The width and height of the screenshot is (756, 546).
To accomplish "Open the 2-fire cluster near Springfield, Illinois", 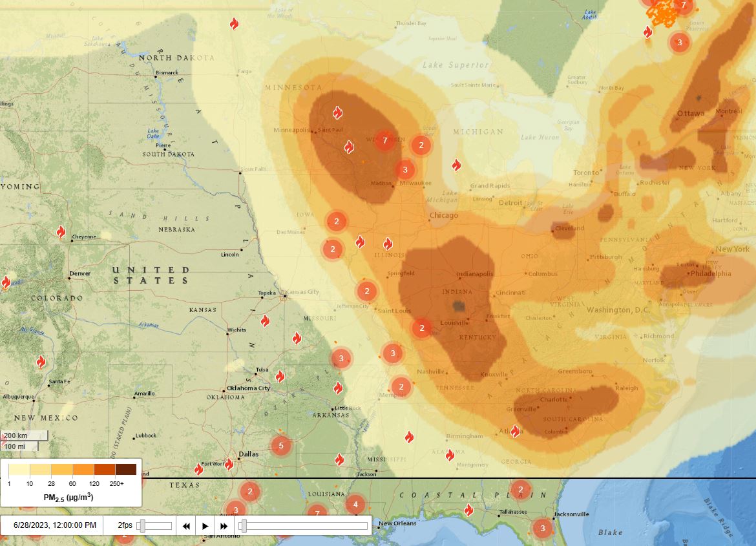I will (367, 291).
